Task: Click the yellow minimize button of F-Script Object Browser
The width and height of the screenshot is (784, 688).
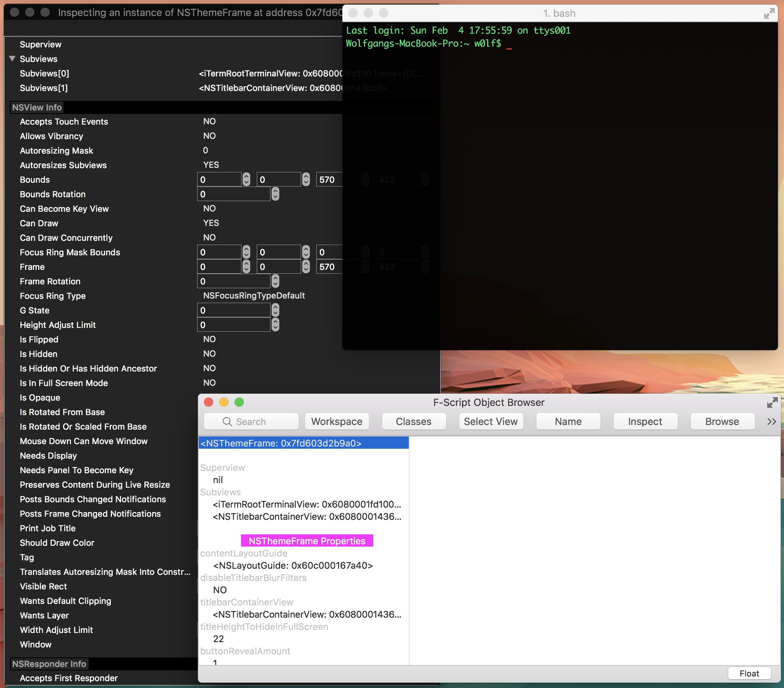Action: coord(224,402)
